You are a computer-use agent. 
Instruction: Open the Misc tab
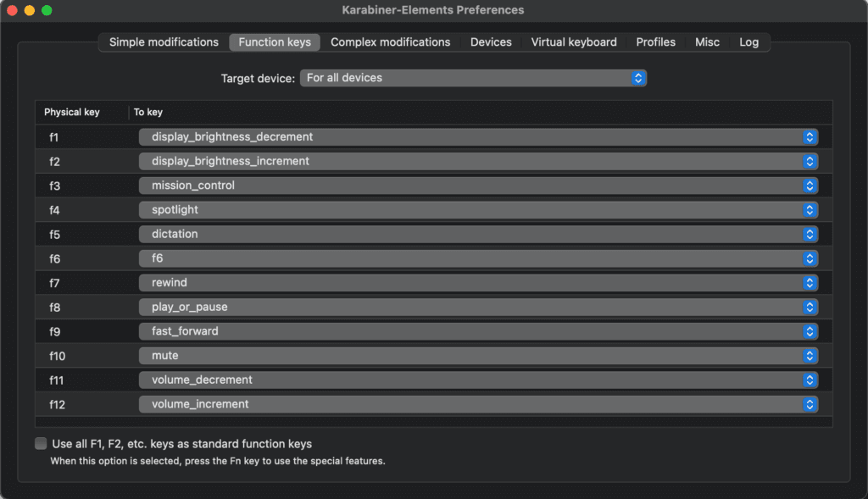pyautogui.click(x=707, y=42)
